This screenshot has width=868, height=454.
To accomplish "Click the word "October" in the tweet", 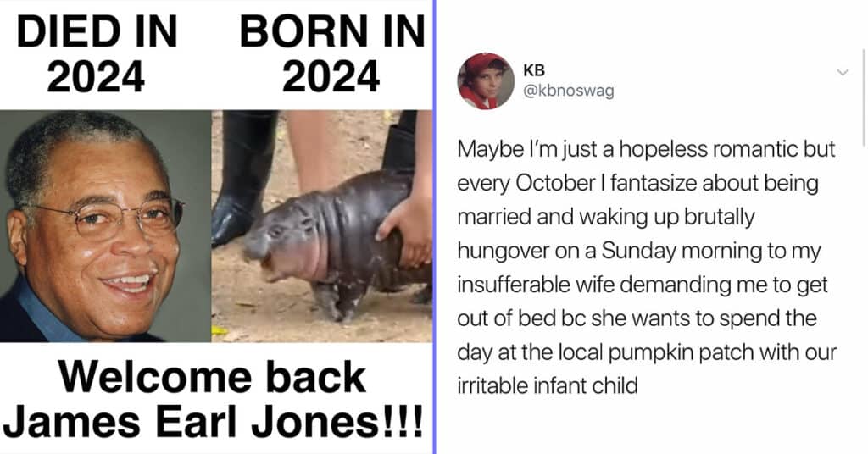I will pos(555,183).
